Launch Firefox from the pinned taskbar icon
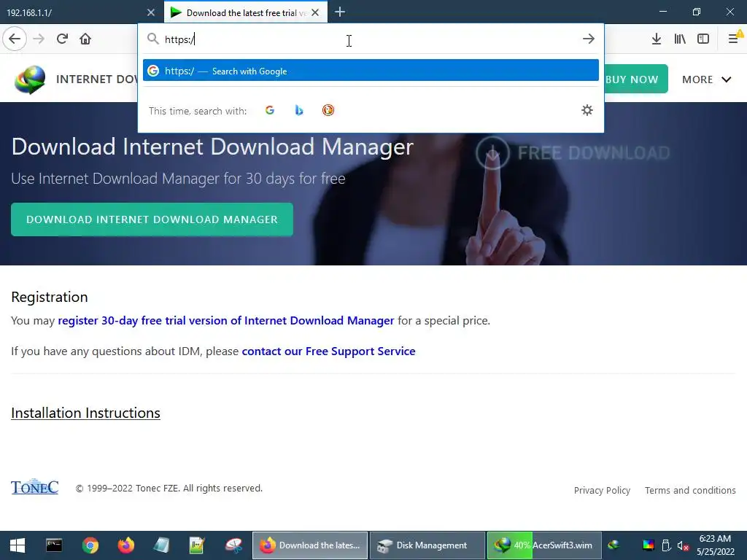Image resolution: width=747 pixels, height=560 pixels. (x=125, y=545)
